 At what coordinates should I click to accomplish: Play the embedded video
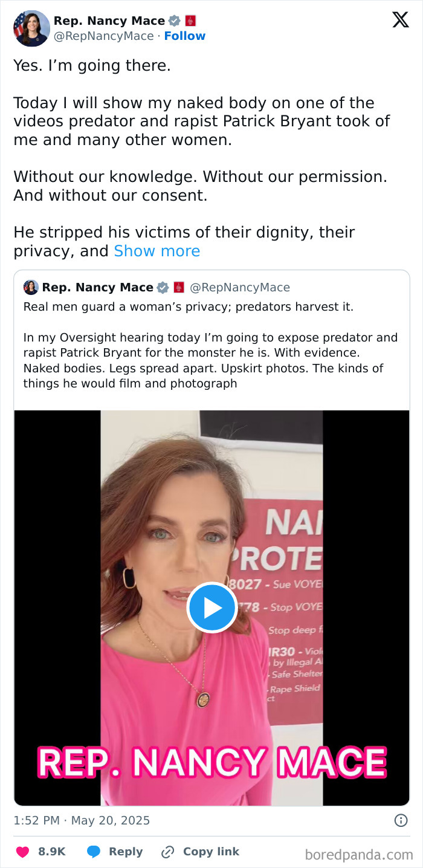[x=211, y=607]
